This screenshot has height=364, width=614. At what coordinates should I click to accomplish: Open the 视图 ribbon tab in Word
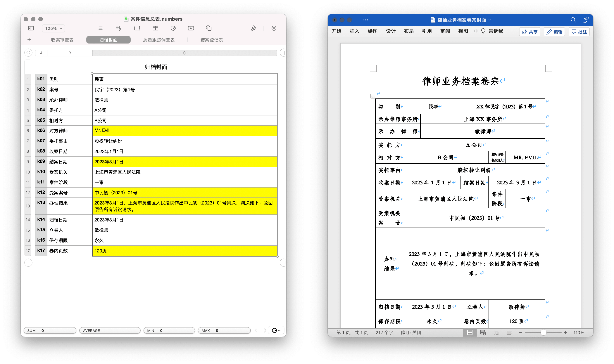pyautogui.click(x=463, y=31)
